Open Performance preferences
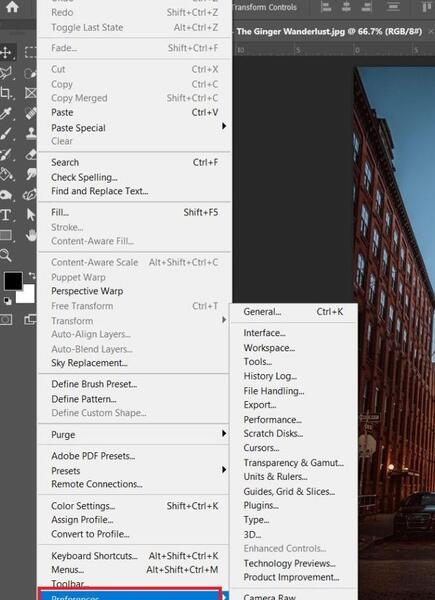The width and height of the screenshot is (435, 600). click(272, 420)
